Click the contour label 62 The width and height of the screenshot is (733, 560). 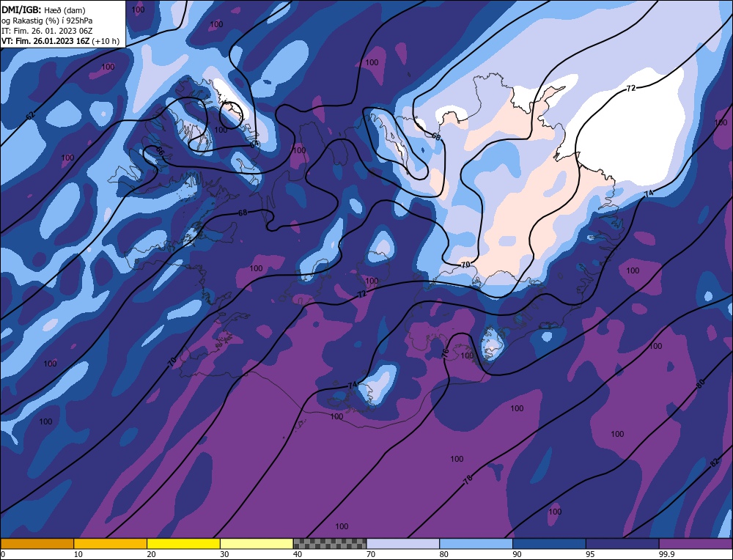[x=30, y=116]
